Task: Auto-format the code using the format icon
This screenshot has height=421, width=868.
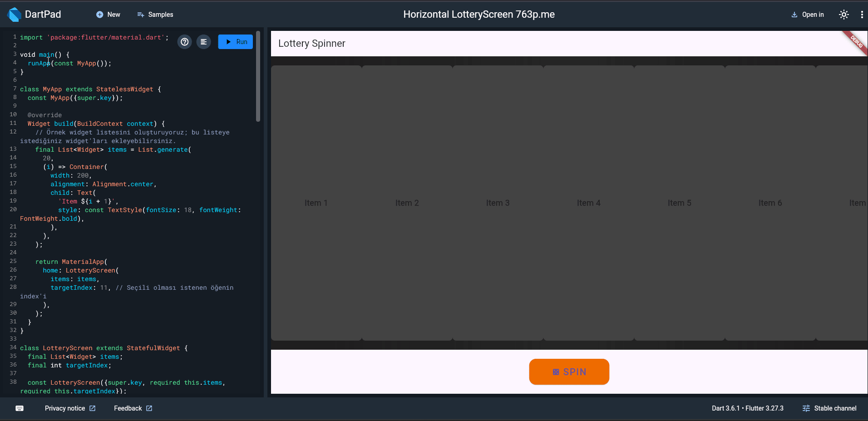Action: 203,41
